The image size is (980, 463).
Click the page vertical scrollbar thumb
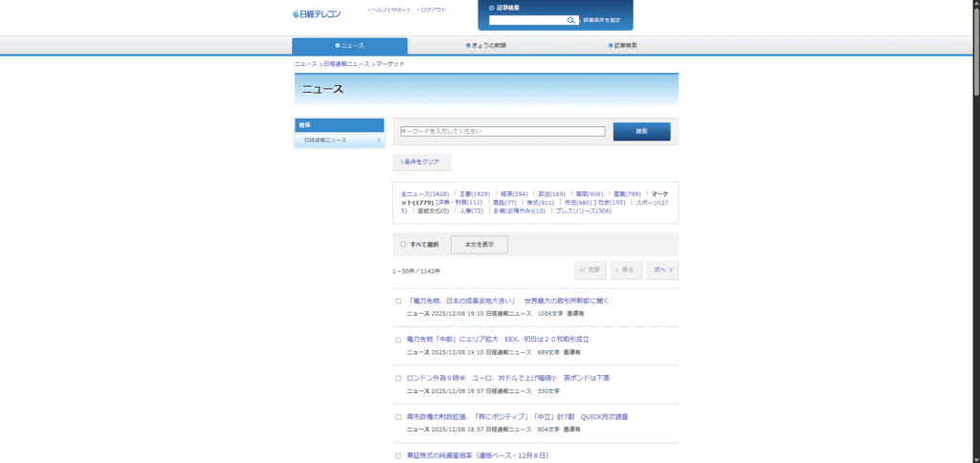click(976, 54)
